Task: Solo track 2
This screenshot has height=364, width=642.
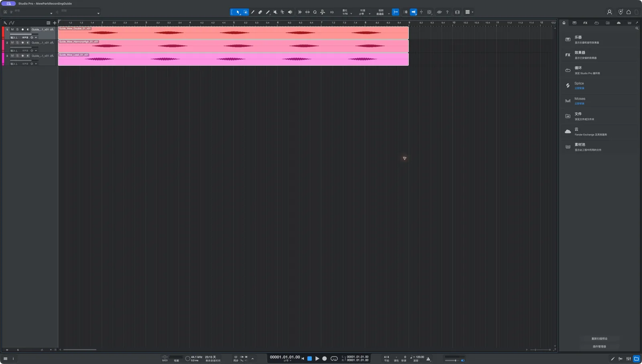Action: click(x=17, y=42)
